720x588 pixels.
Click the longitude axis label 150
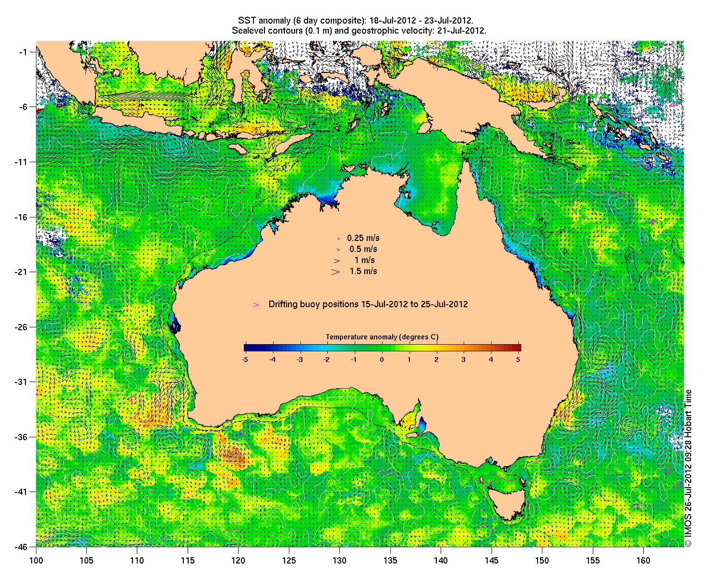pos(542,561)
